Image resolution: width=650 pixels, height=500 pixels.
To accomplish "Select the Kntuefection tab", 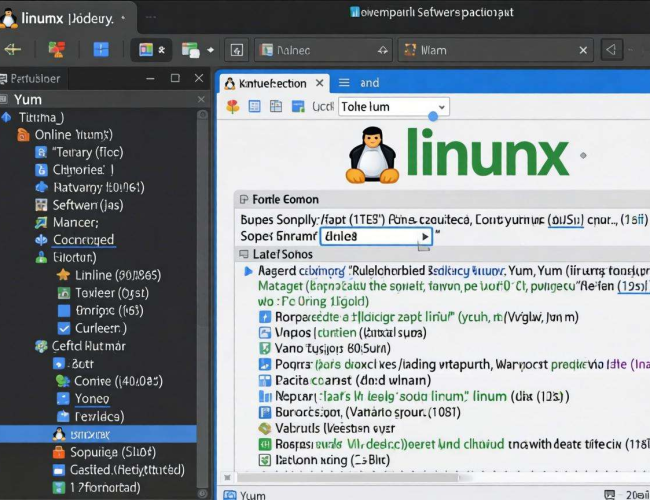I will click(x=274, y=83).
